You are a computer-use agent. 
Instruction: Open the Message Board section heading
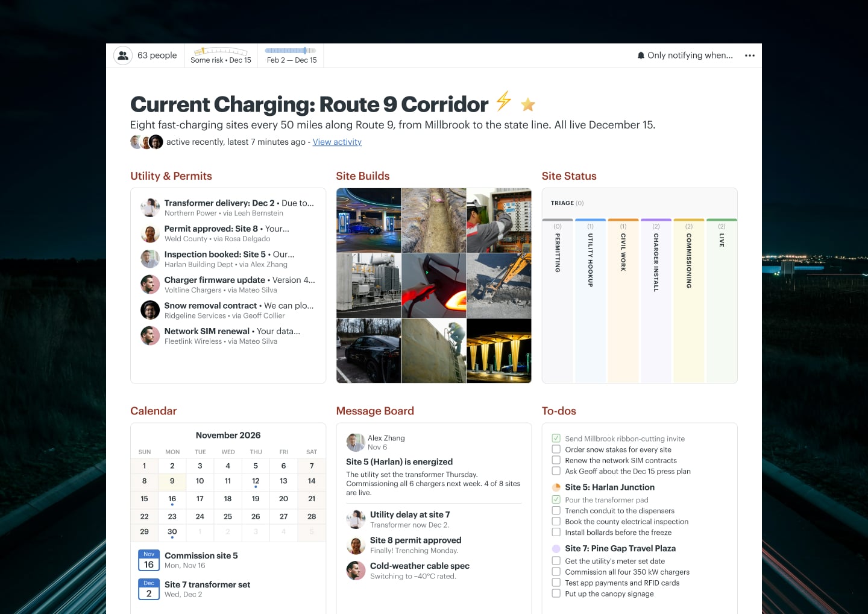point(375,411)
